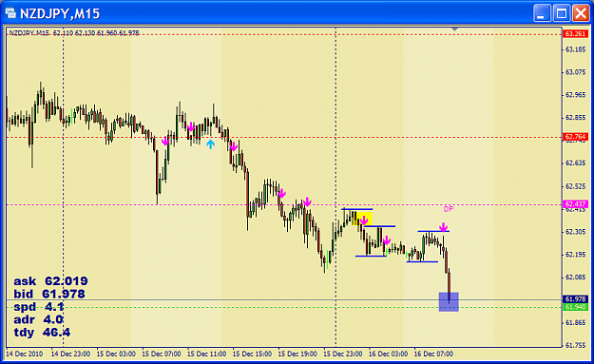The height and width of the screenshot is (364, 594).
Task: Click the 62.855 price scale value
Action: tap(575, 118)
